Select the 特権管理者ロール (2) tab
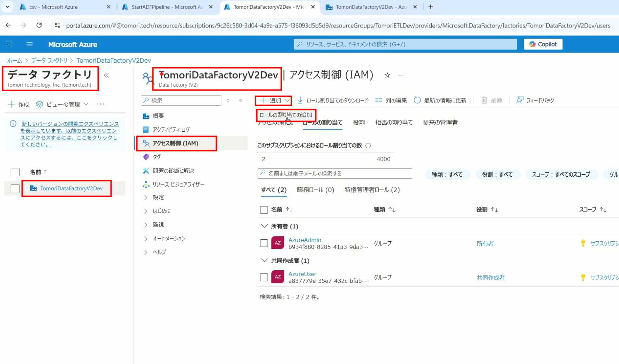The width and height of the screenshot is (619, 364). (372, 190)
